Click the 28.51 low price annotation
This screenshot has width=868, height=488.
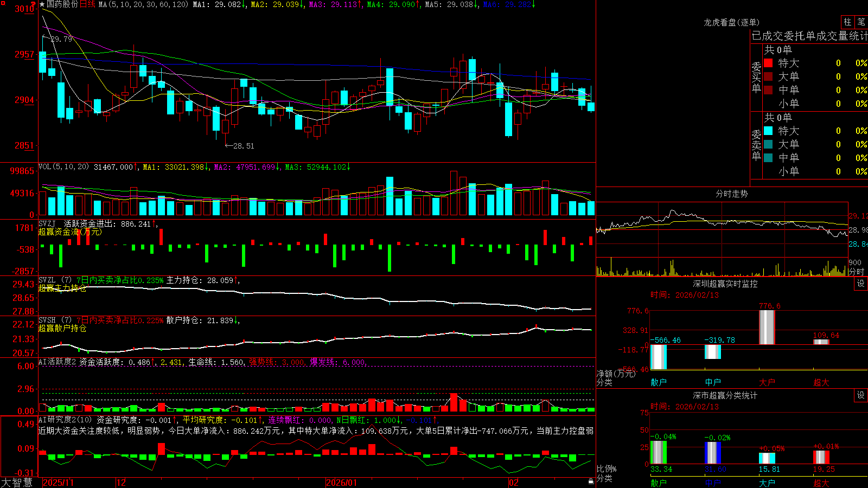click(x=244, y=146)
